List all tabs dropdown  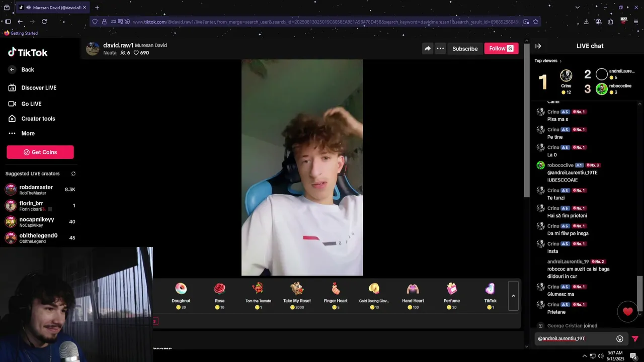point(577,8)
